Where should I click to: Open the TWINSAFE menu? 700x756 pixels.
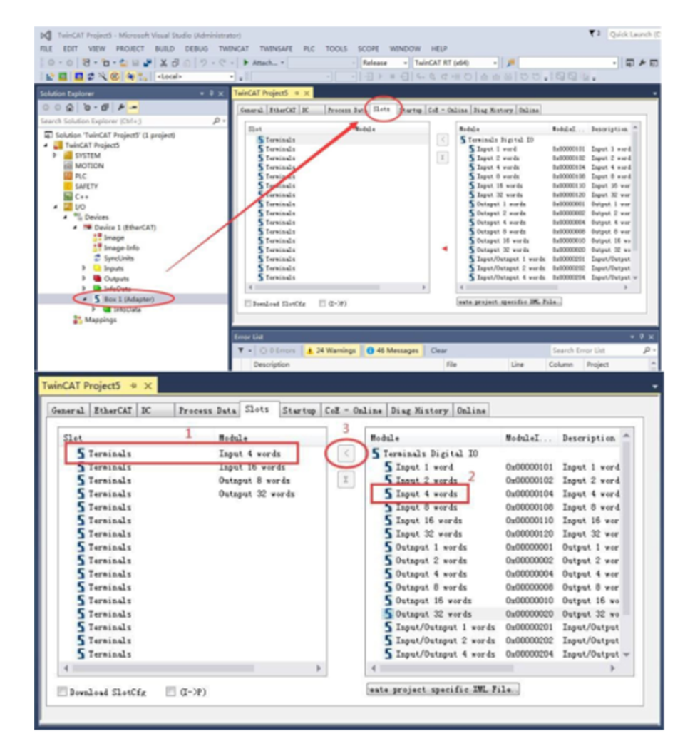(274, 49)
